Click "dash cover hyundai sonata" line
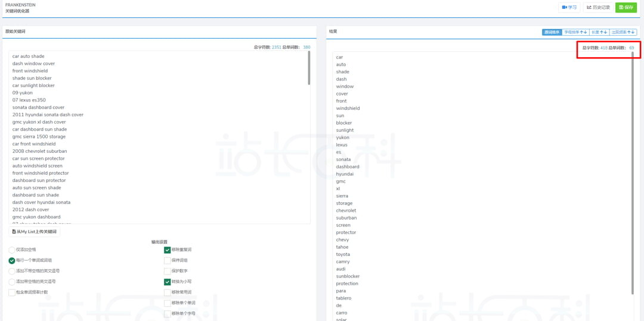The height and width of the screenshot is (321, 644). point(42,202)
